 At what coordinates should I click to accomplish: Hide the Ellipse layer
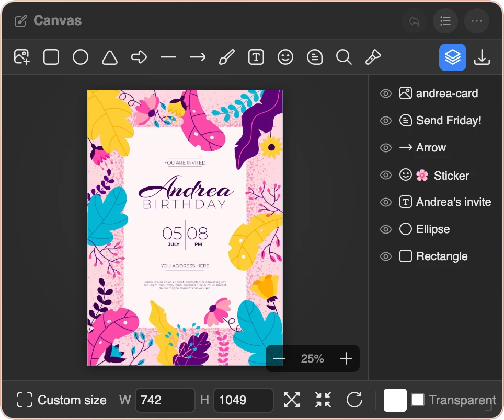point(386,229)
